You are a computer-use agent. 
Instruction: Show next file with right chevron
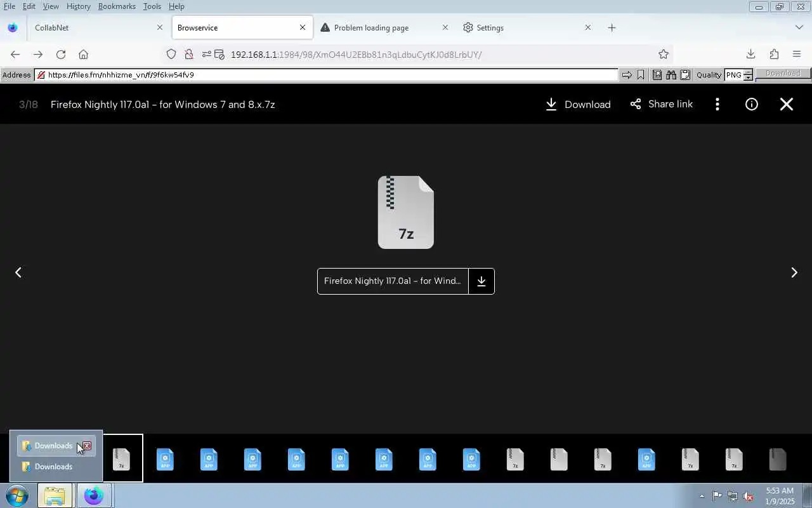[794, 272]
